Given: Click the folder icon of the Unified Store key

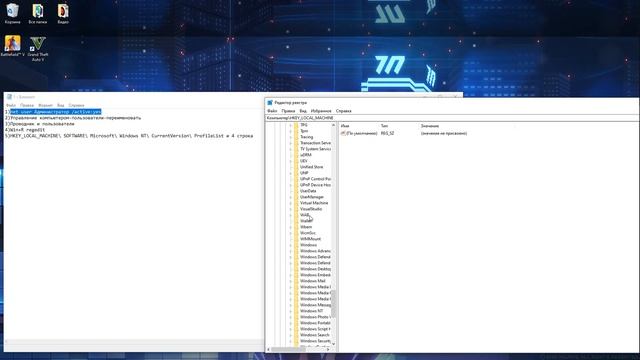Looking at the screenshot, I should pos(296,167).
